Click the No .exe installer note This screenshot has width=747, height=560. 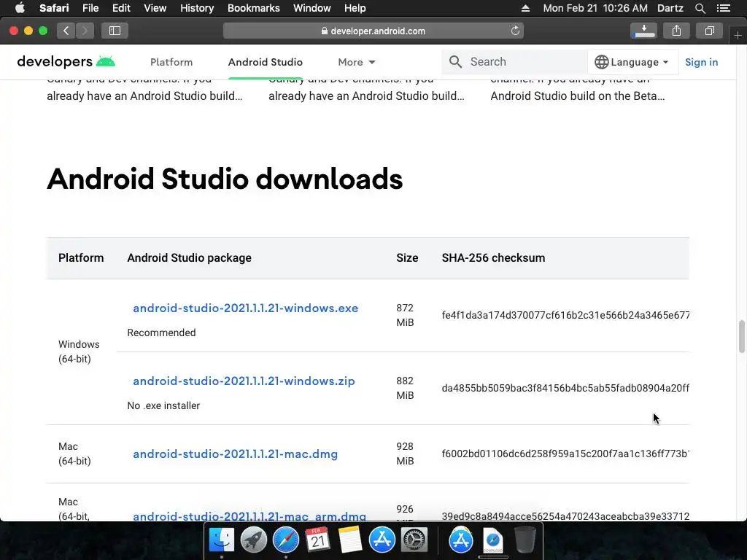click(163, 405)
